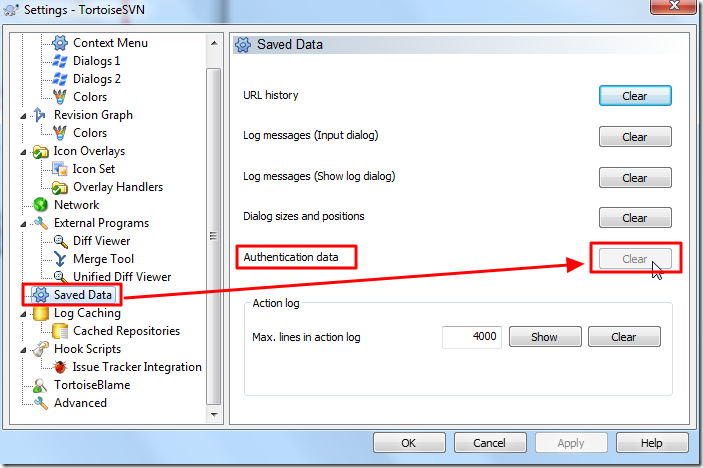The height and width of the screenshot is (468, 703).
Task: Confirm settings with OK button
Action: pos(409,443)
